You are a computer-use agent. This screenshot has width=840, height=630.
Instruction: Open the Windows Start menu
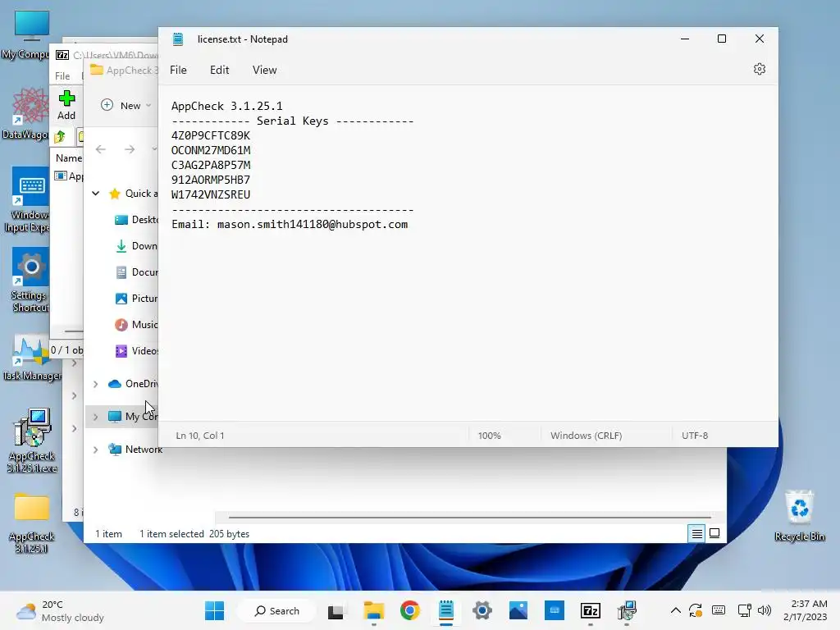click(x=214, y=610)
